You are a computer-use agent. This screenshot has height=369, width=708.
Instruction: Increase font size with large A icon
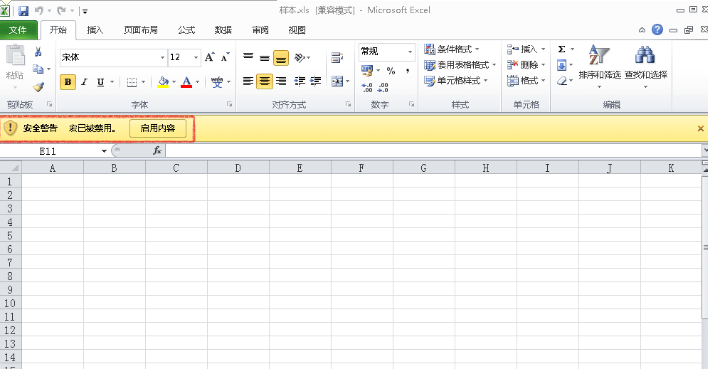[x=210, y=57]
